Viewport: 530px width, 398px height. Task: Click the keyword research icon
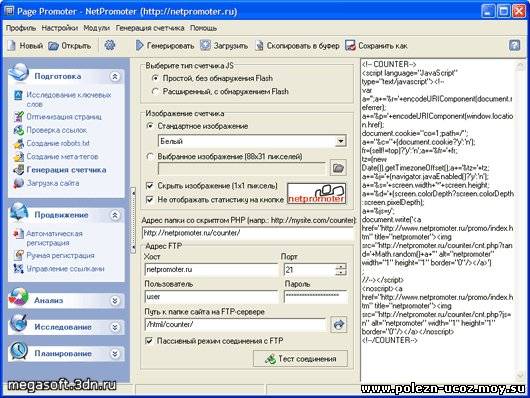(x=18, y=95)
